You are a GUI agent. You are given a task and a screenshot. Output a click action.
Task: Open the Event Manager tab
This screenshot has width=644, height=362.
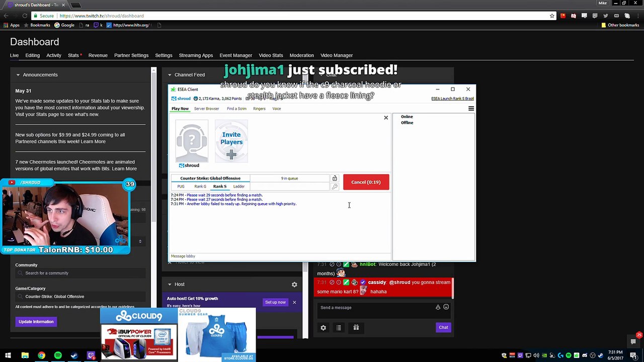236,55
